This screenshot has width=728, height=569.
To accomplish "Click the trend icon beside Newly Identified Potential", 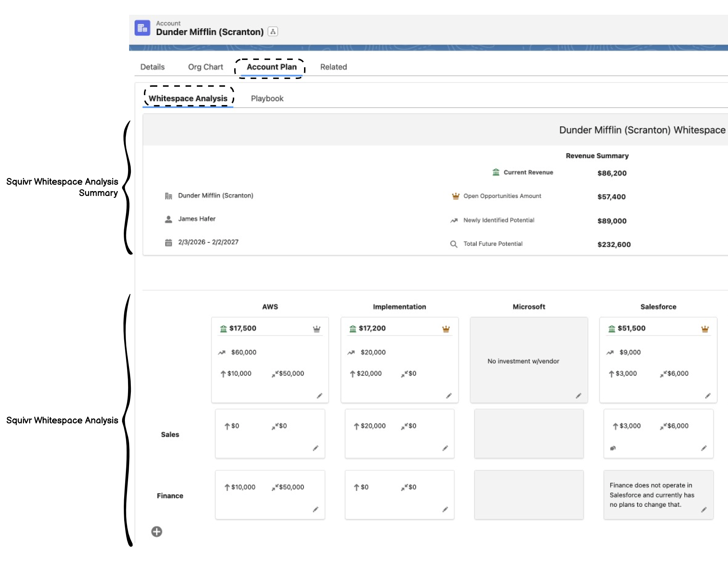I will [x=454, y=220].
